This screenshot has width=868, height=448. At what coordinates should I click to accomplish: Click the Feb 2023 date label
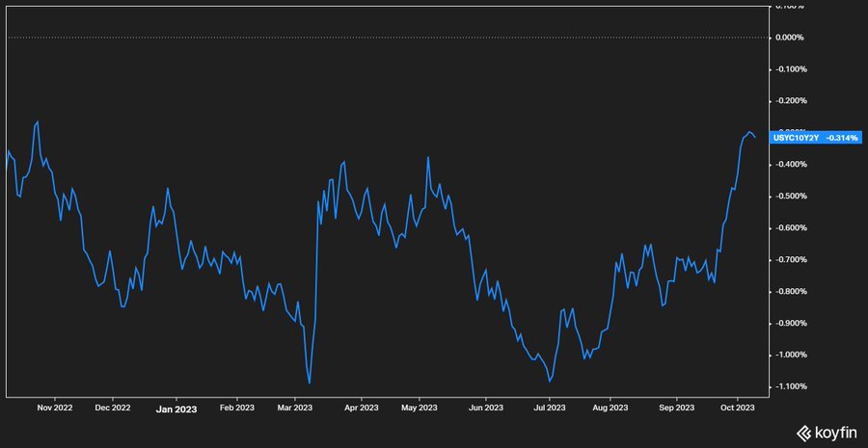click(237, 408)
